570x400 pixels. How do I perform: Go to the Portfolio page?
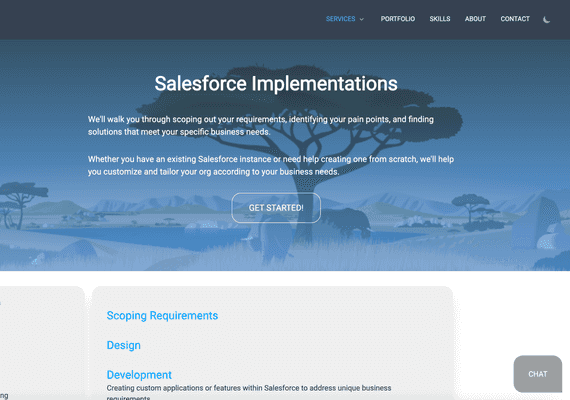(x=398, y=19)
